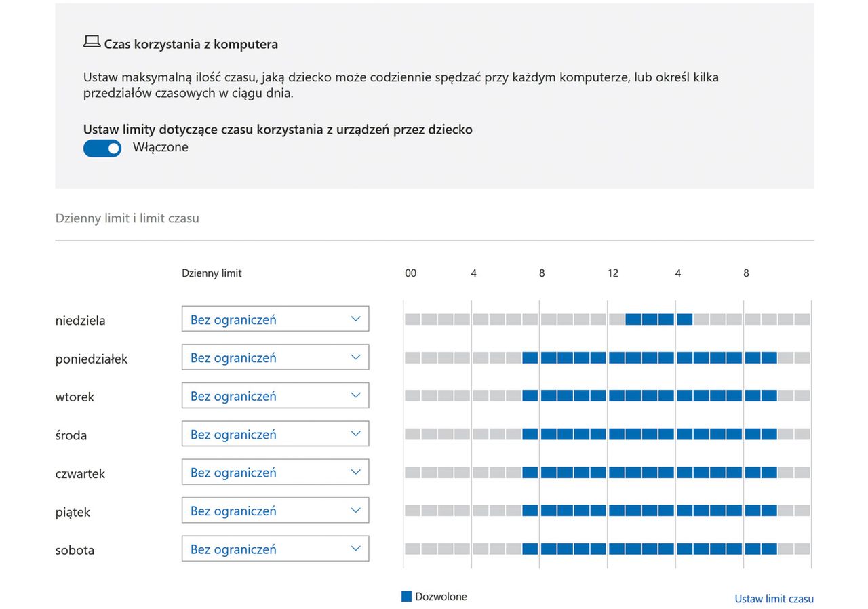Edit the sobota schedule timeline bar
Viewport: 868px width, 609px height.
(x=608, y=549)
